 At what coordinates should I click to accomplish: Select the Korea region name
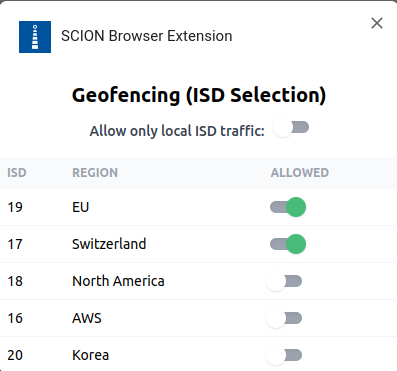91,355
